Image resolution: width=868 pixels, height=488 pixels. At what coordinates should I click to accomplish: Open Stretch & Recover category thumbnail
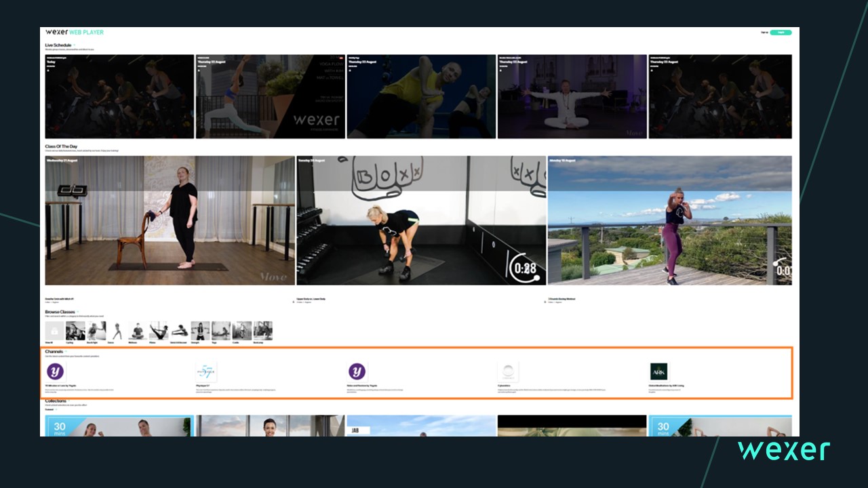point(180,331)
